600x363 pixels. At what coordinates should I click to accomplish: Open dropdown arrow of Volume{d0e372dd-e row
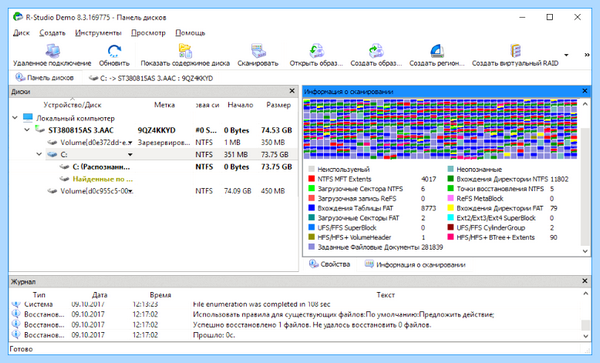pos(130,143)
